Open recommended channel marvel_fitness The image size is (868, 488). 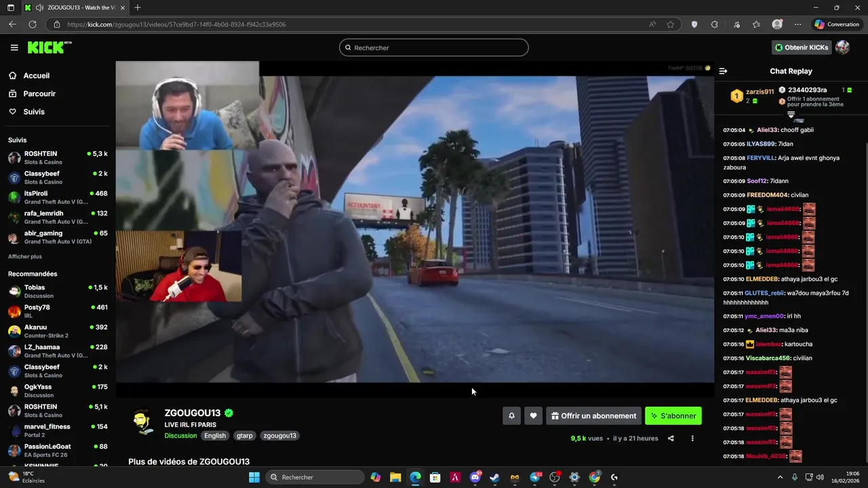[x=58, y=430]
